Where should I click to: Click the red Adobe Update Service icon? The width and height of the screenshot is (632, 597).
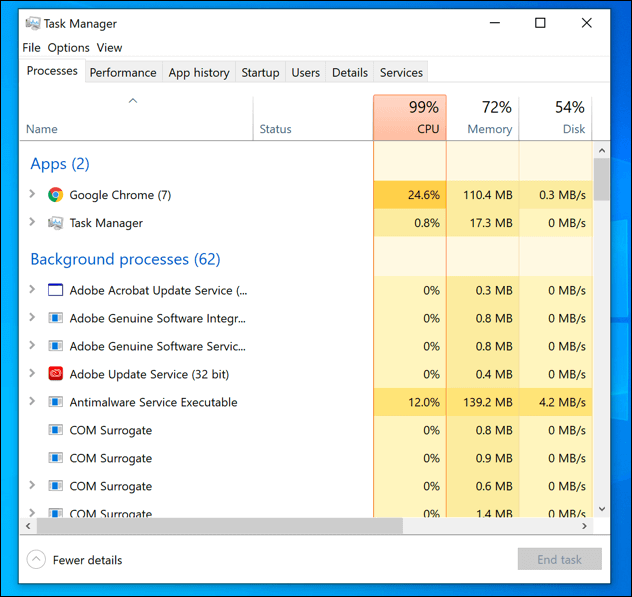coord(56,374)
